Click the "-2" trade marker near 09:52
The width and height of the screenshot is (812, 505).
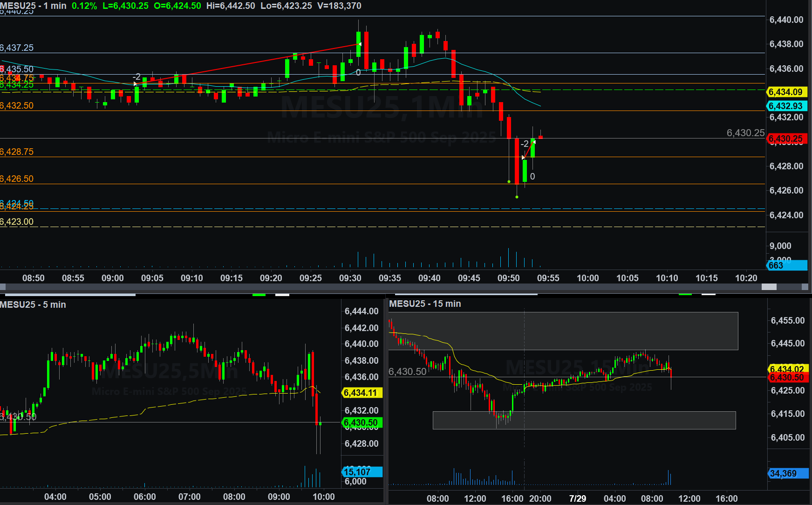tap(525, 144)
